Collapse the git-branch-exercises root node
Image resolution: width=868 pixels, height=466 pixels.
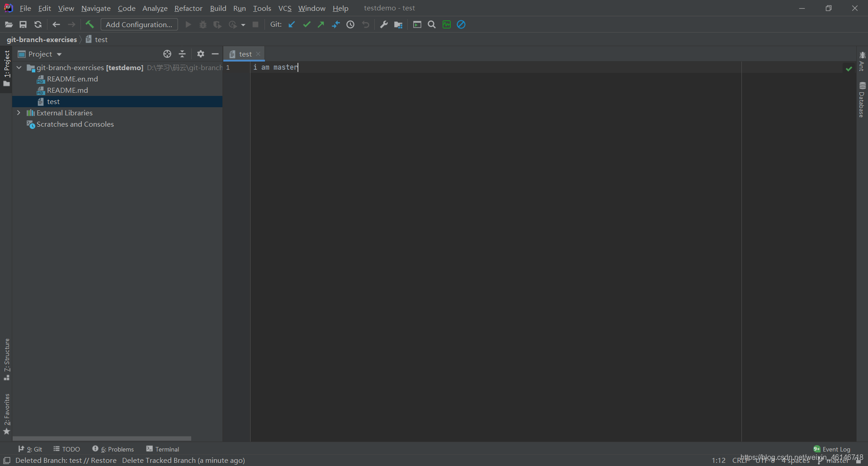click(x=19, y=67)
